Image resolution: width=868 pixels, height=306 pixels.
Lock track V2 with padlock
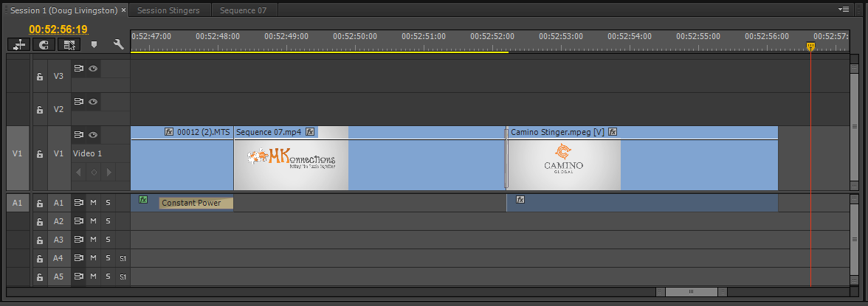[40, 110]
